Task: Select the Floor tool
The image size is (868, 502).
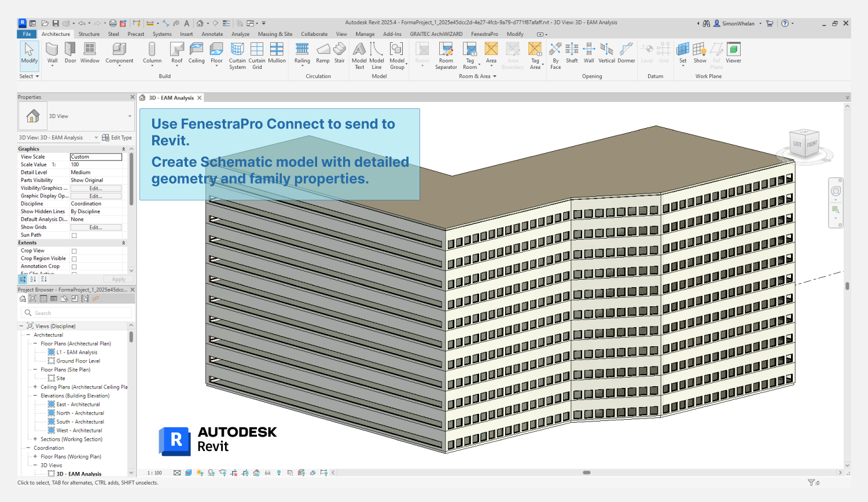Action: pos(216,53)
